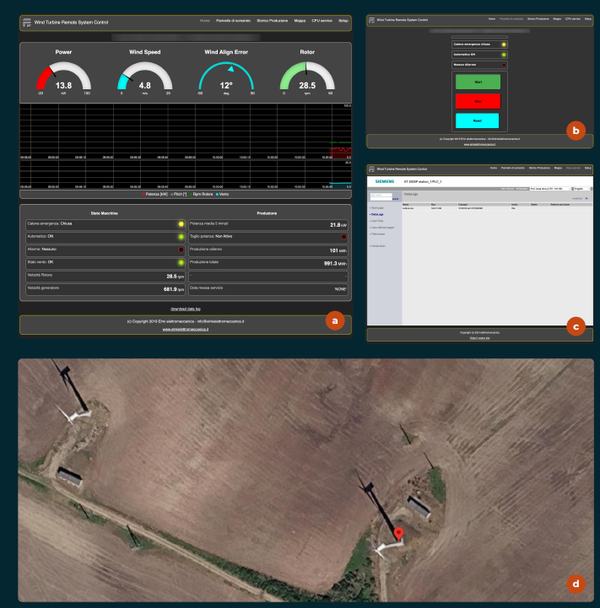Open Home in the panel a navigation bar
Screen dimensions: 600x608
coord(205,21)
